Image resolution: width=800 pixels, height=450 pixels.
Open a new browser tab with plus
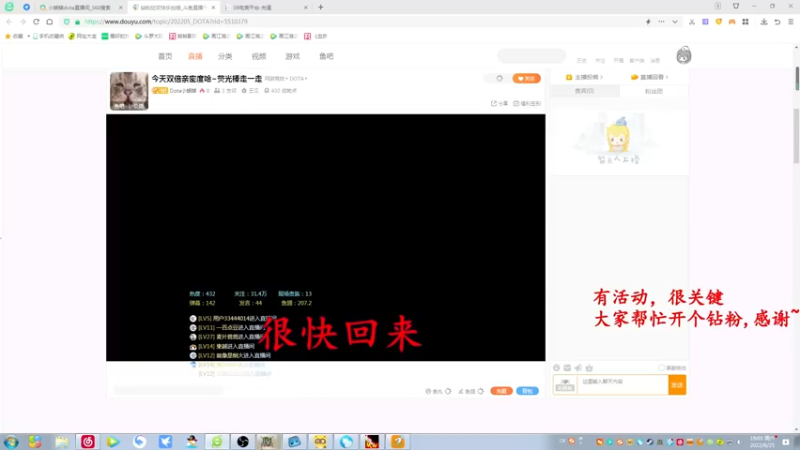pyautogui.click(x=320, y=7)
